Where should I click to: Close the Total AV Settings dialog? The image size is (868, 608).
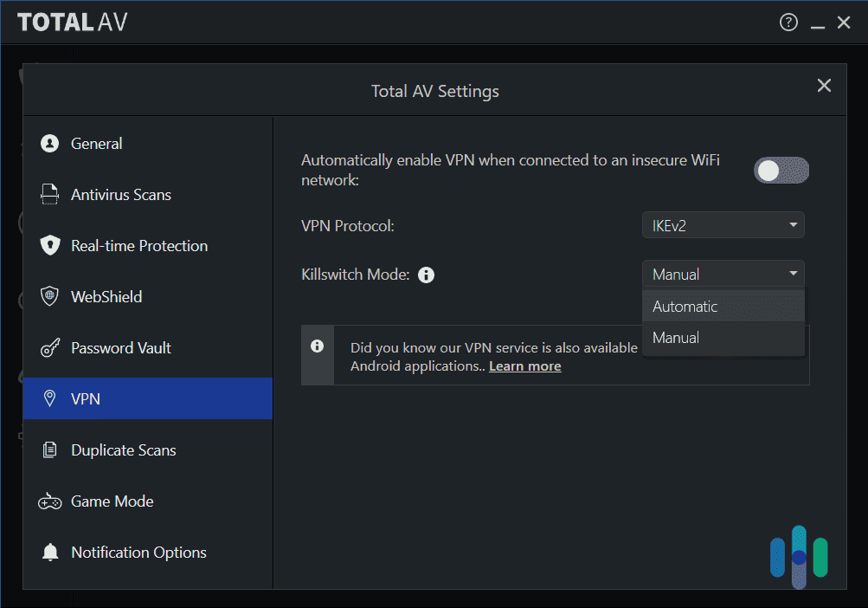pos(823,85)
